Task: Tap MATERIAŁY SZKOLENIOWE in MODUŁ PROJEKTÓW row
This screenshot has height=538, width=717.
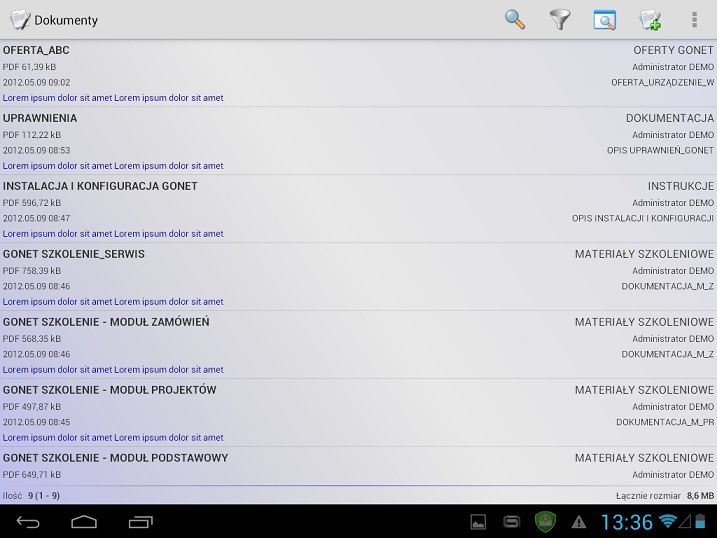Action: tap(644, 390)
